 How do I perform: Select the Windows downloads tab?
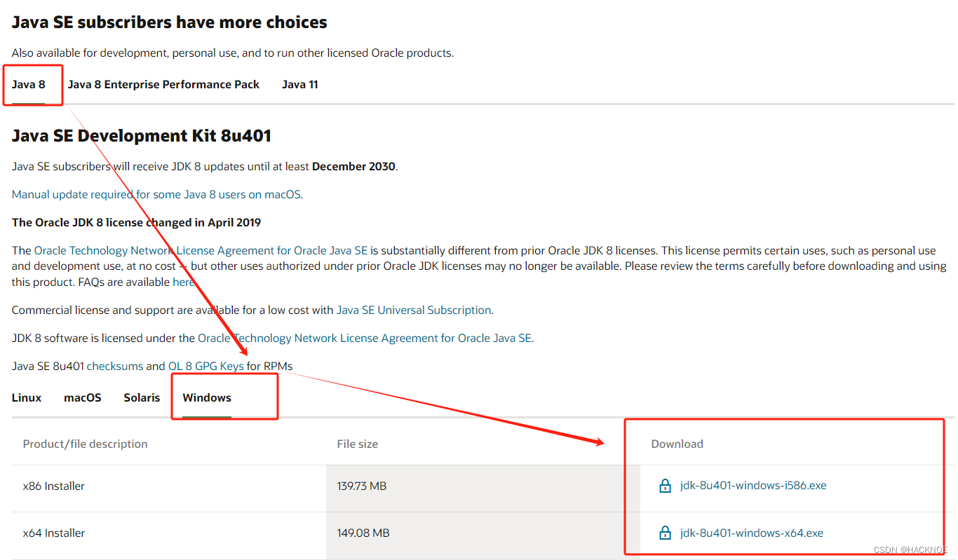tap(207, 397)
